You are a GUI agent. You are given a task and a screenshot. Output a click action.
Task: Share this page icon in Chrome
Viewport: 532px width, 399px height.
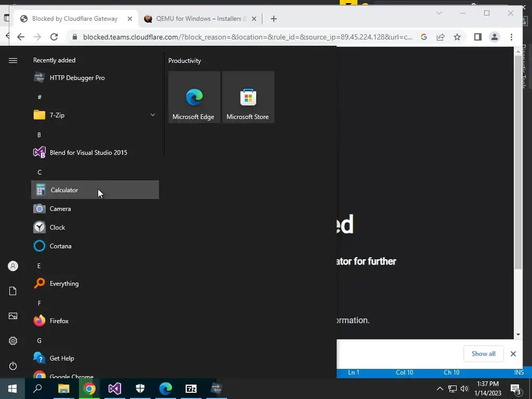point(441,37)
